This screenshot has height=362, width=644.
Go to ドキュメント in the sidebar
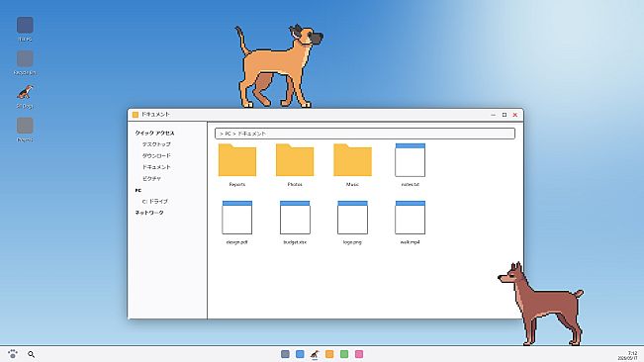[x=156, y=167]
